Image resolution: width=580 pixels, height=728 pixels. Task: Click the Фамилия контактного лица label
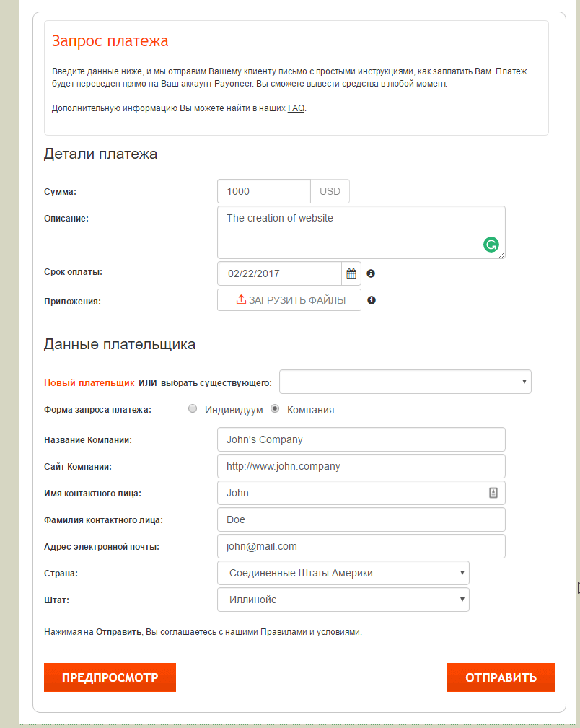click(104, 520)
